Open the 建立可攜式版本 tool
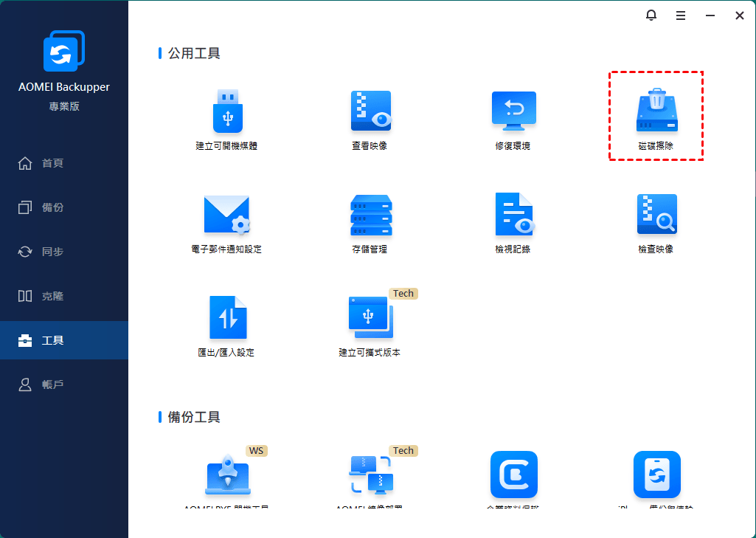 (370, 327)
